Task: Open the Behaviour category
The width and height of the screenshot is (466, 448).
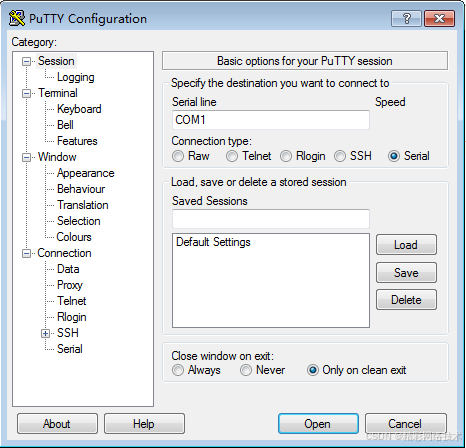Action: (81, 189)
